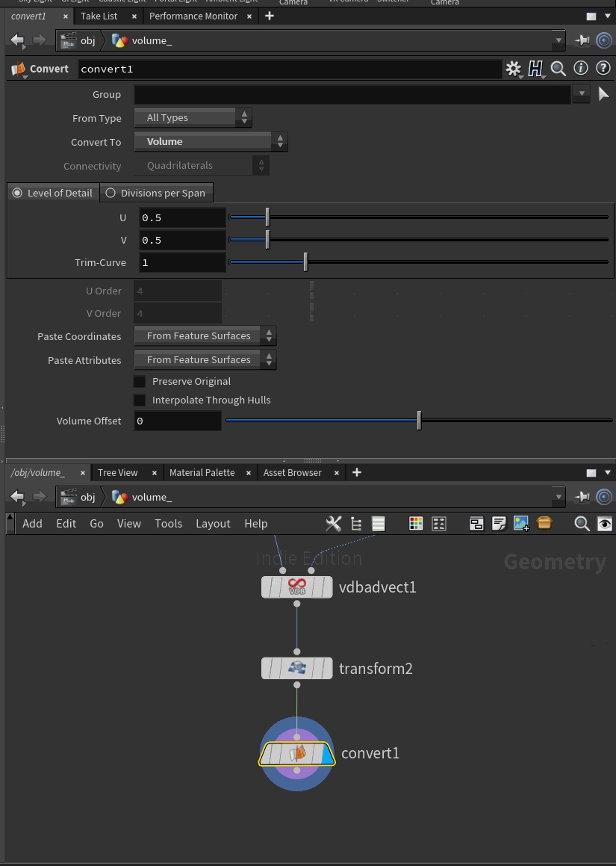The width and height of the screenshot is (616, 866).
Task: Click the Trim-Curve slider handle
Action: coord(305,262)
